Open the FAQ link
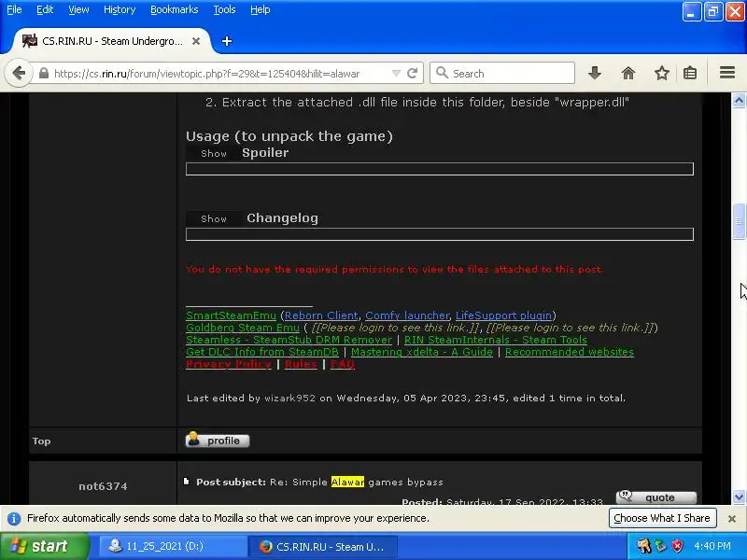747x560 pixels. click(343, 364)
